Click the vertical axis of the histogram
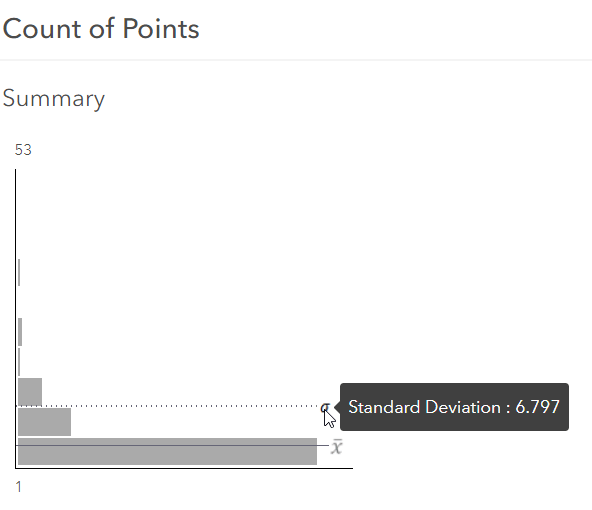This screenshot has width=592, height=510. pos(15,319)
